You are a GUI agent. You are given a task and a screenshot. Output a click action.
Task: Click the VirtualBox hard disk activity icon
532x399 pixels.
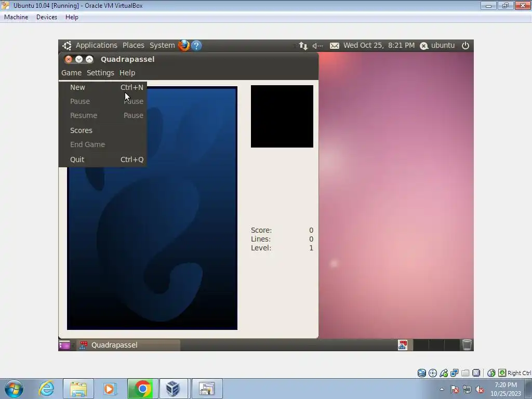(422, 373)
